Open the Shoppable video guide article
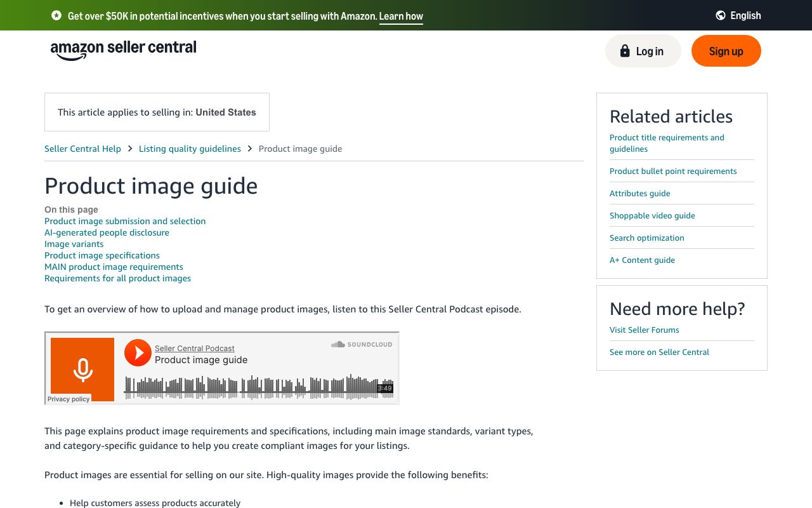 tap(652, 215)
